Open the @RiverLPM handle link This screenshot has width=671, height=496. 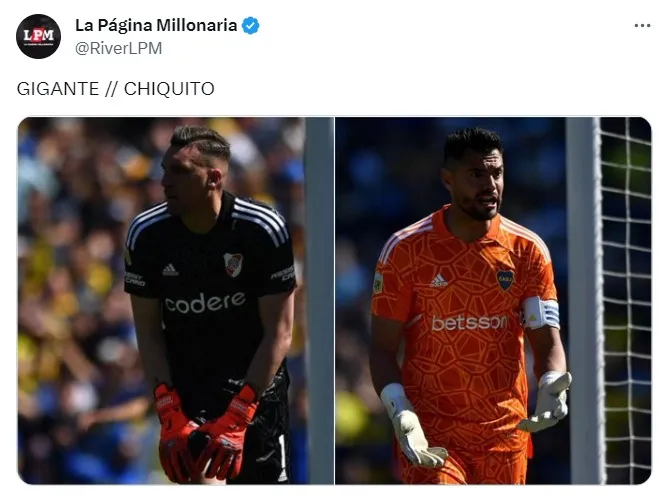click(x=119, y=48)
